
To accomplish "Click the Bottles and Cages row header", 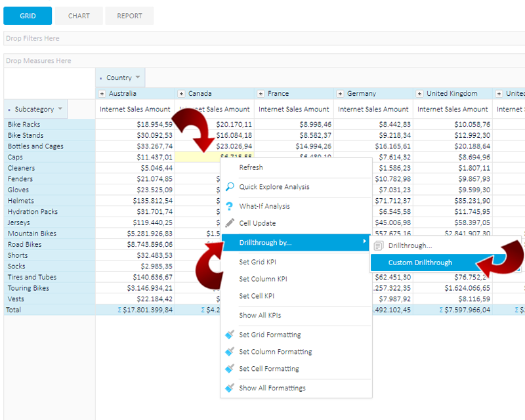I will click(50, 146).
